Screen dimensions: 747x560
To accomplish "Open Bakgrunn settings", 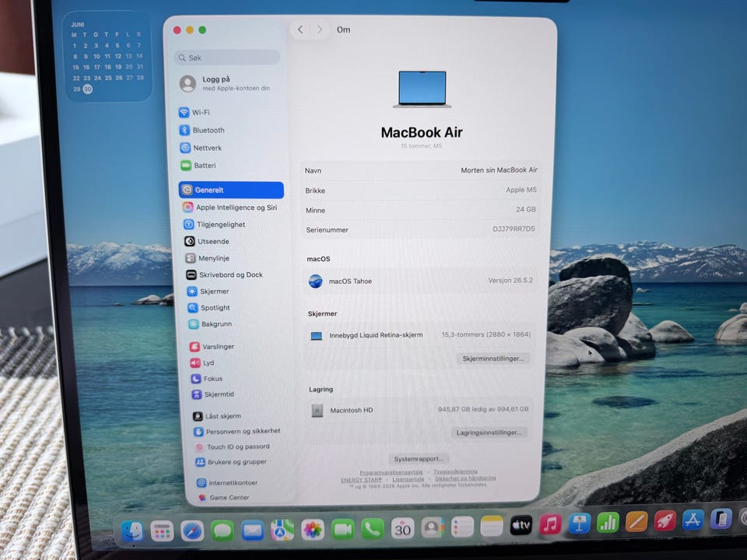I will click(x=210, y=324).
